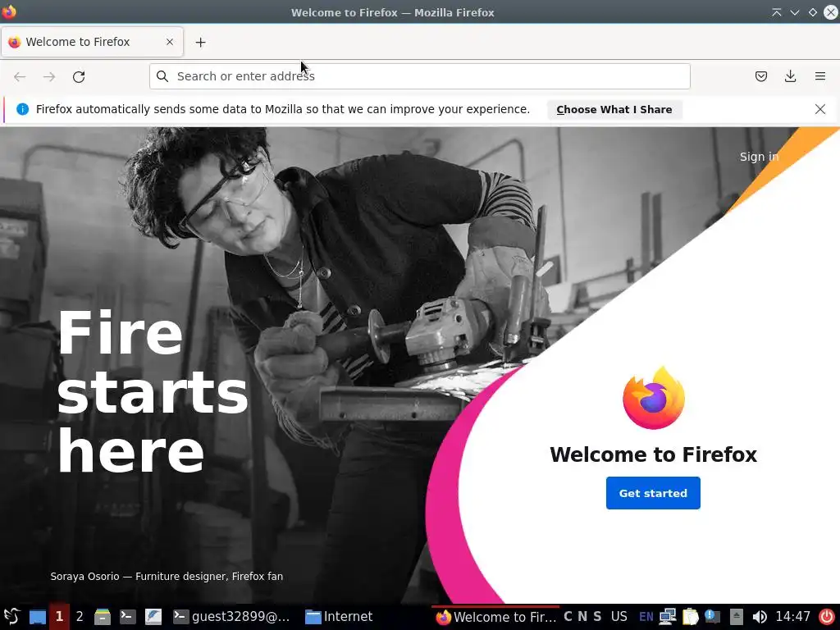The width and height of the screenshot is (840, 630).
Task: Open the EN keyboard language indicator
Action: tap(646, 617)
